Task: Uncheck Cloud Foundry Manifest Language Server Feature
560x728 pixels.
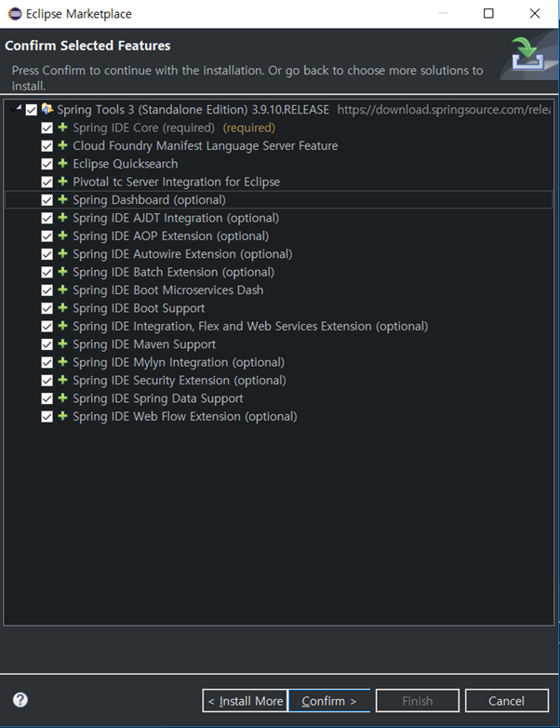Action: click(47, 146)
